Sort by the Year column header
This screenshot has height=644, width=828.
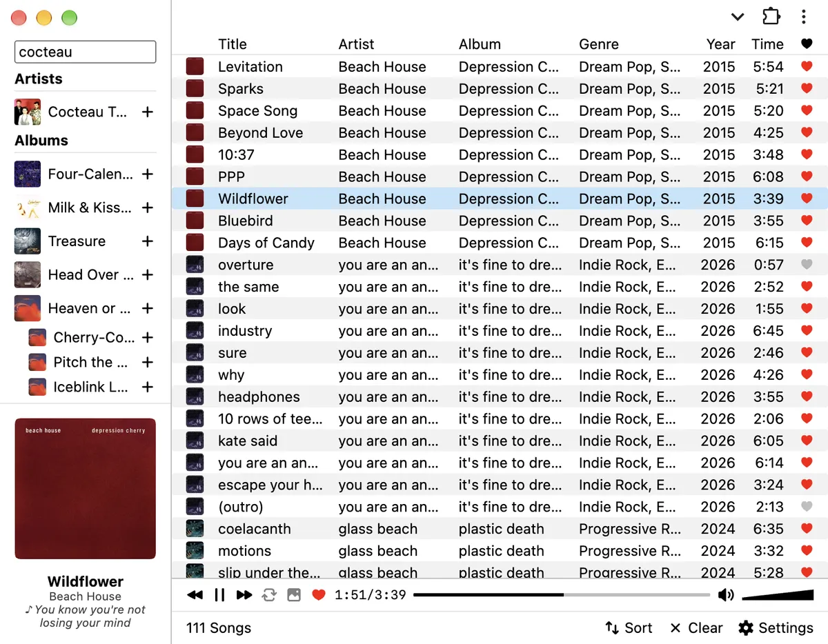click(x=720, y=44)
